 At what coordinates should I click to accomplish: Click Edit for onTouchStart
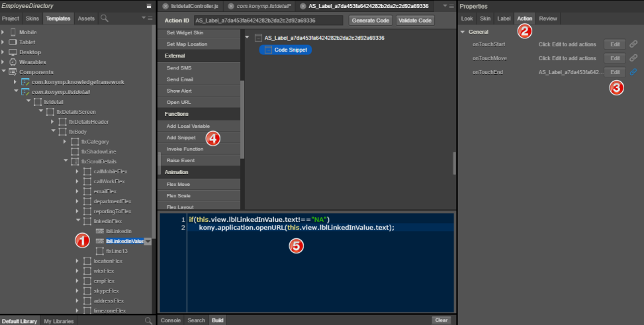[615, 44]
